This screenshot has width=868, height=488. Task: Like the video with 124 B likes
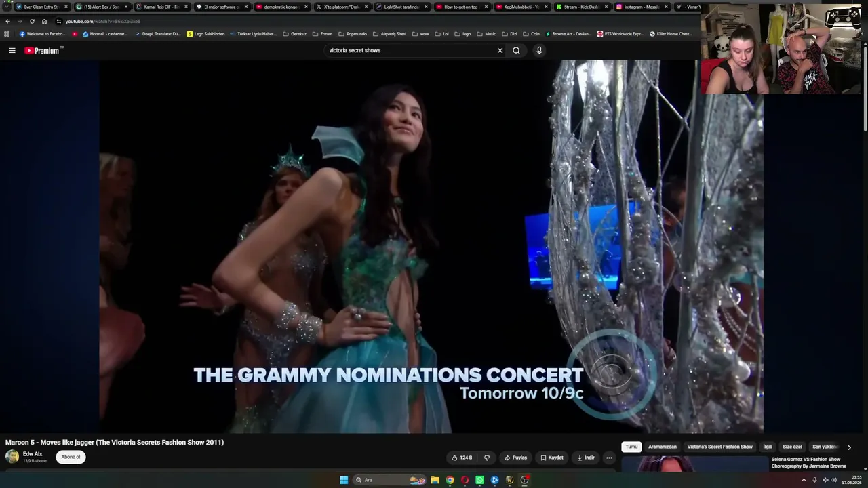pos(462,457)
